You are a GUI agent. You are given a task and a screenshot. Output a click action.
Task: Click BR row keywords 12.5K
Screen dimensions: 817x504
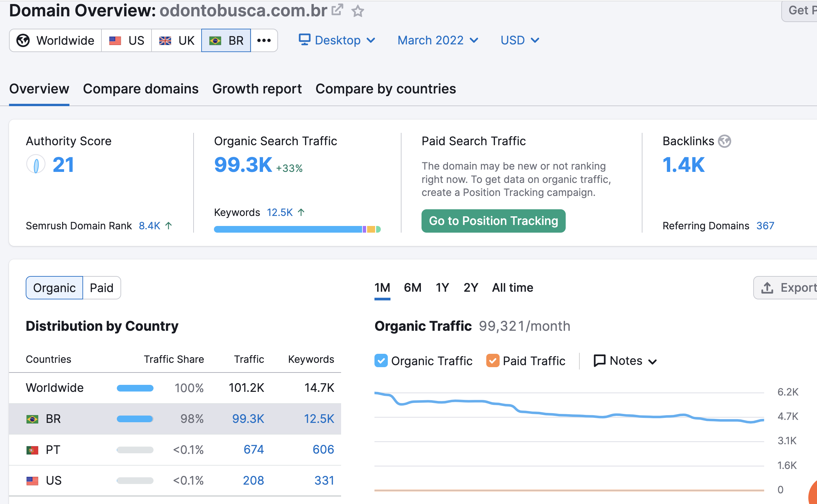[319, 419]
